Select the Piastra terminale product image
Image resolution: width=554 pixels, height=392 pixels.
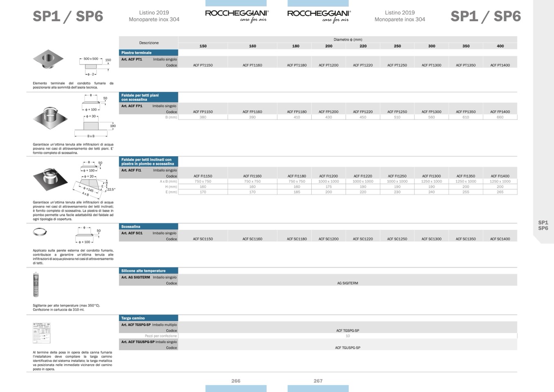pyautogui.click(x=48, y=60)
